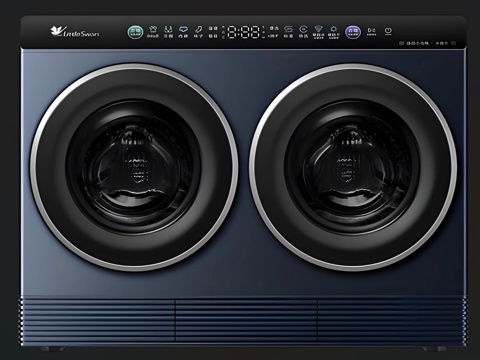Open the right drum door
The width and height of the screenshot is (480, 360).
pos(353,167)
